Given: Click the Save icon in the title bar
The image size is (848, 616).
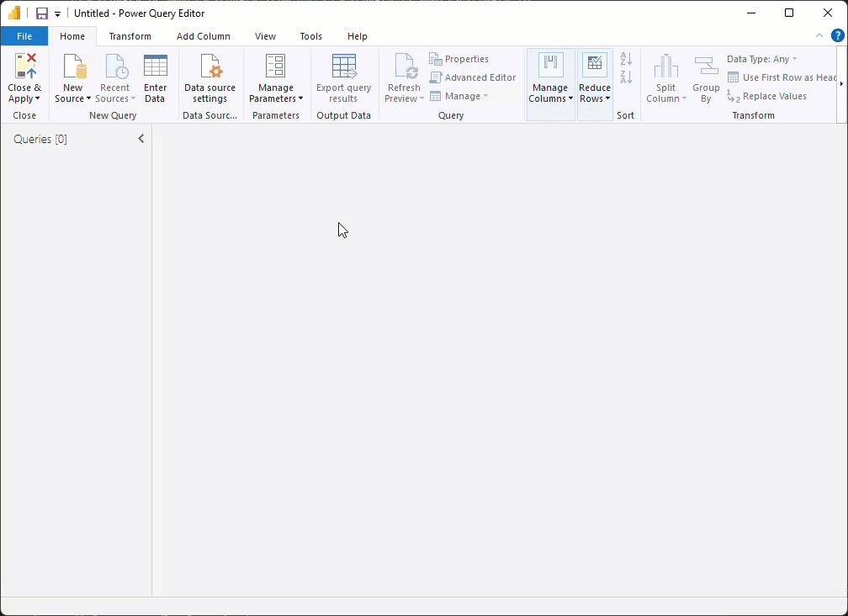Looking at the screenshot, I should coord(40,13).
